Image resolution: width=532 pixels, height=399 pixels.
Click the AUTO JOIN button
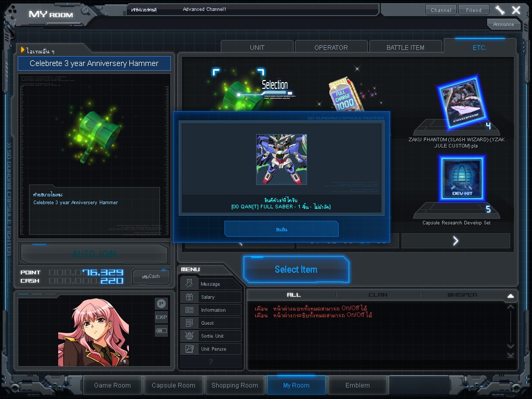tap(94, 254)
